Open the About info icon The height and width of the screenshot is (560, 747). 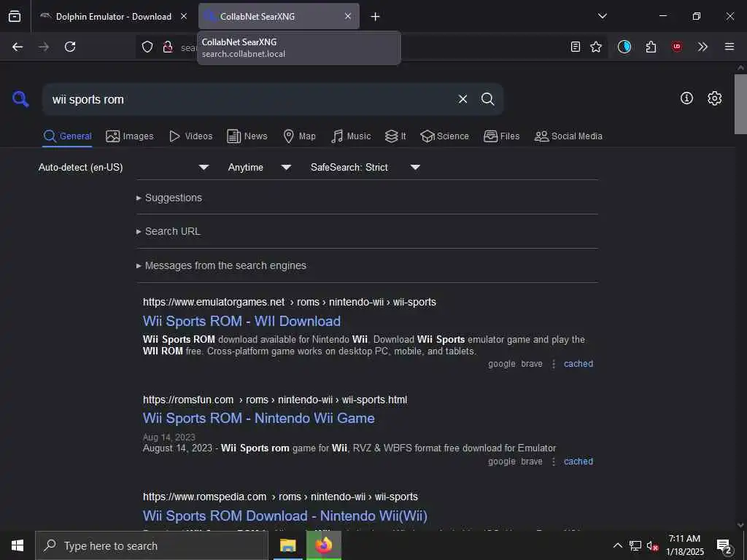pyautogui.click(x=686, y=98)
